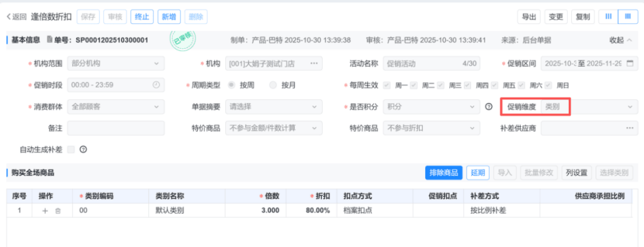644x247 pixels.
Task: Click the ellipsis in 补差供应商 field
Action: (629, 128)
